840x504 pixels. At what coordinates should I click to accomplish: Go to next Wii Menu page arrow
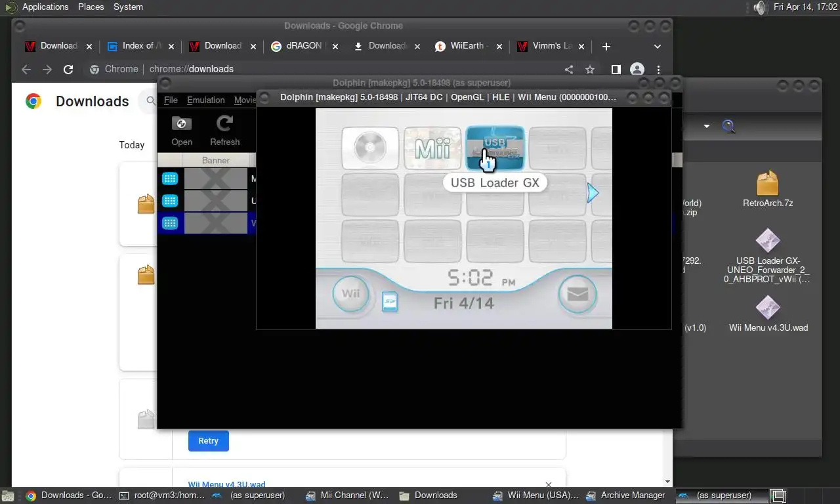(593, 193)
